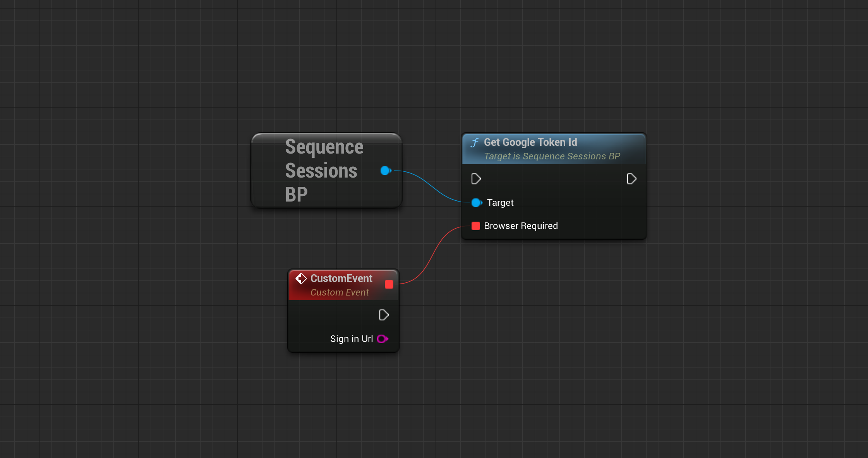The width and height of the screenshot is (868, 458).
Task: Click the Sign in Url label
Action: (x=351, y=339)
